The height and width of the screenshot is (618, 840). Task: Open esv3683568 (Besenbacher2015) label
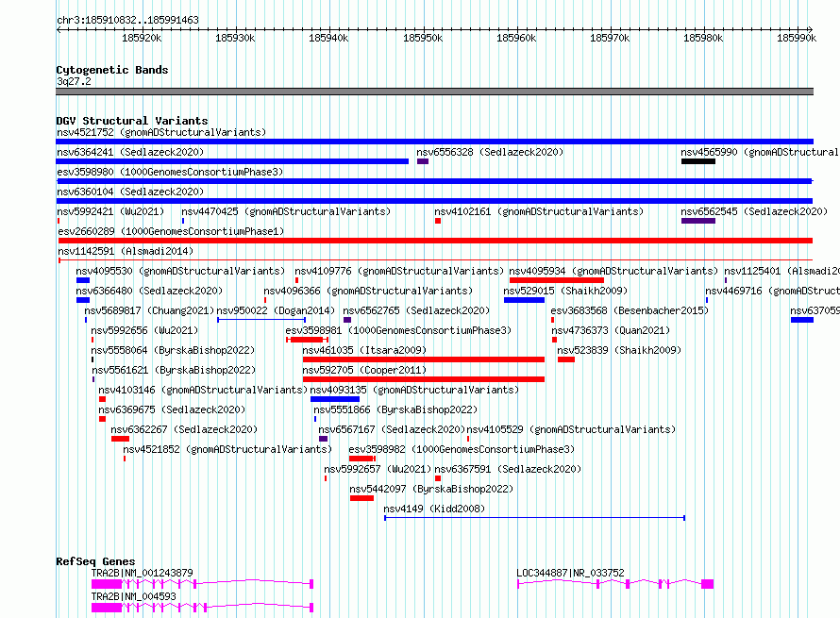coord(630,310)
